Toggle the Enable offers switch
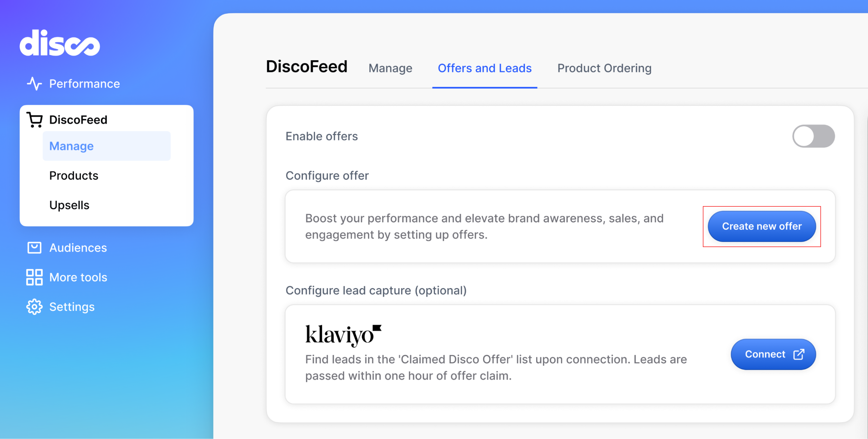The height and width of the screenshot is (439, 868). coord(813,136)
